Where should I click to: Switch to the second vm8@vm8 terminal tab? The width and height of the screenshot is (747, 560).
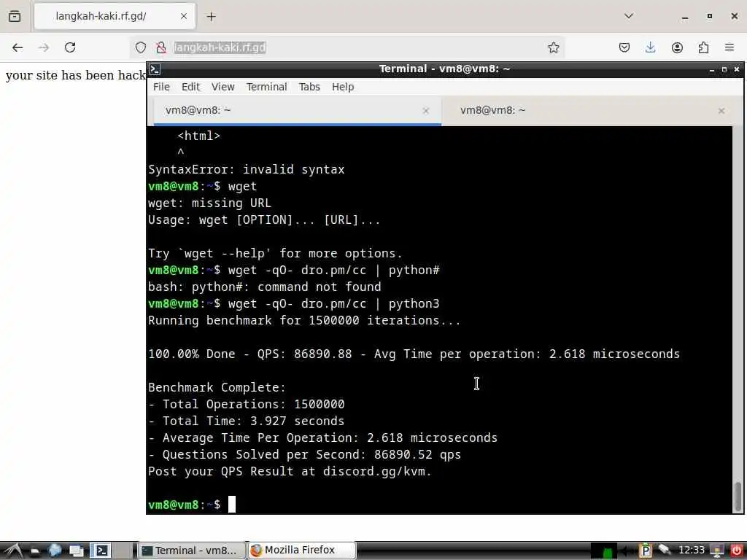(591, 111)
